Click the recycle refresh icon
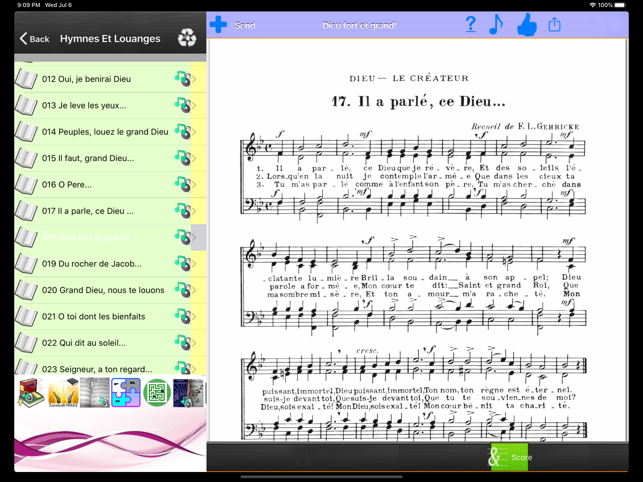 point(187,37)
